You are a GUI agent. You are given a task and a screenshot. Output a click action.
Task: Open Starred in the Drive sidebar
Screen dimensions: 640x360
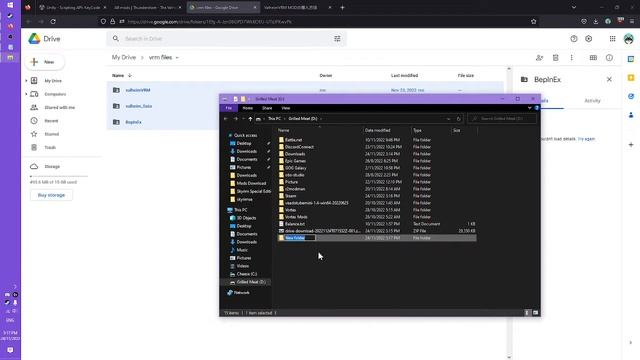(51, 134)
